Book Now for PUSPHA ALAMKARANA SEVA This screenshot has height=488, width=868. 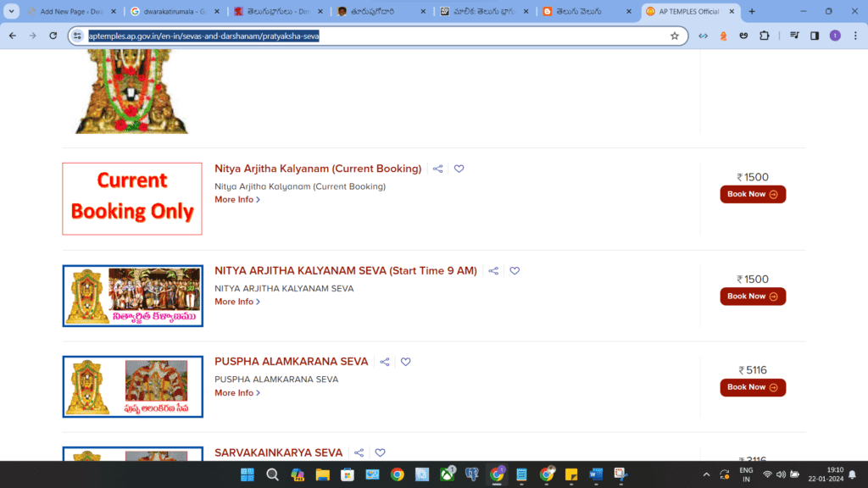point(753,387)
